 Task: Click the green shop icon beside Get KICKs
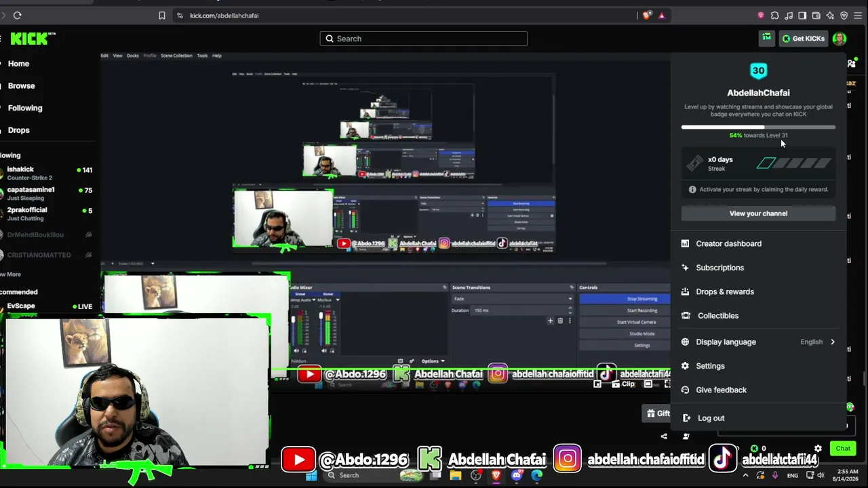(x=766, y=39)
